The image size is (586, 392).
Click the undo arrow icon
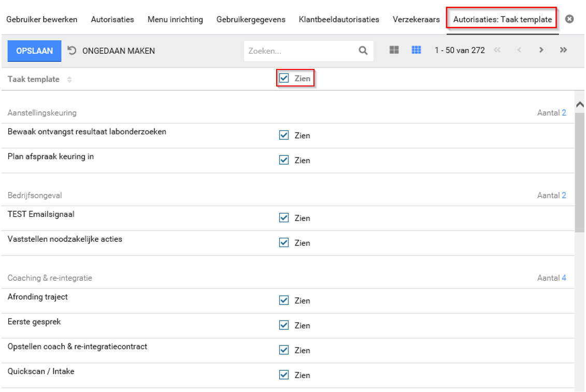coord(73,51)
